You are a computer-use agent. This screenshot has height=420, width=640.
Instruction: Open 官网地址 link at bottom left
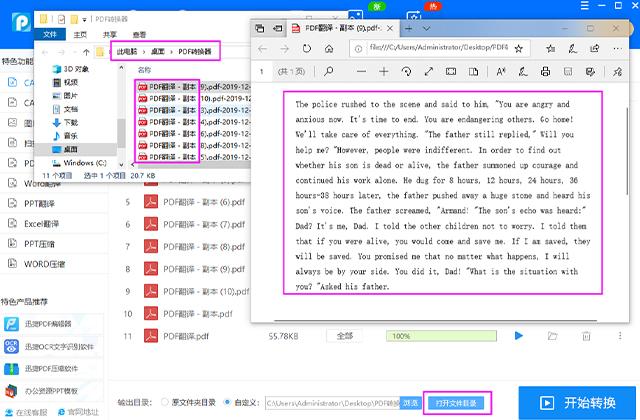(78, 412)
